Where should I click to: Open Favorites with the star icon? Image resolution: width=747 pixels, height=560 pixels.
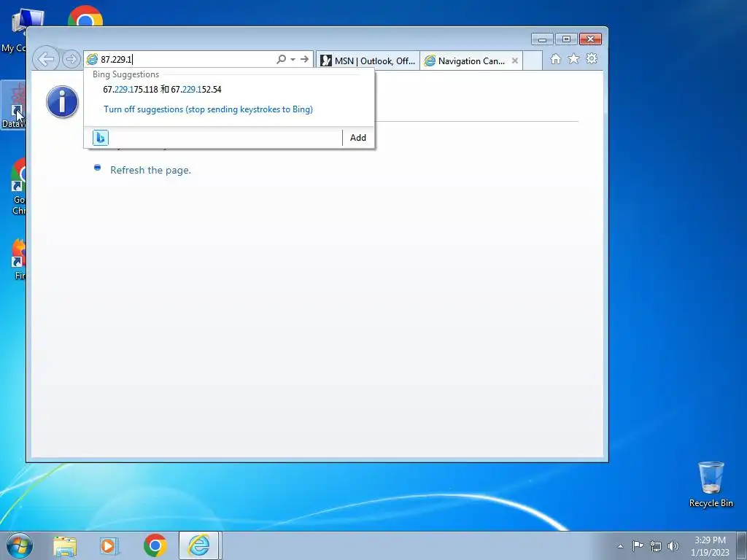[x=573, y=58]
